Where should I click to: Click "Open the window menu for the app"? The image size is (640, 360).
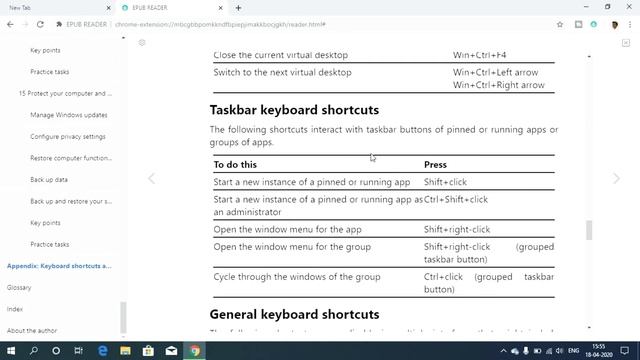point(287,229)
